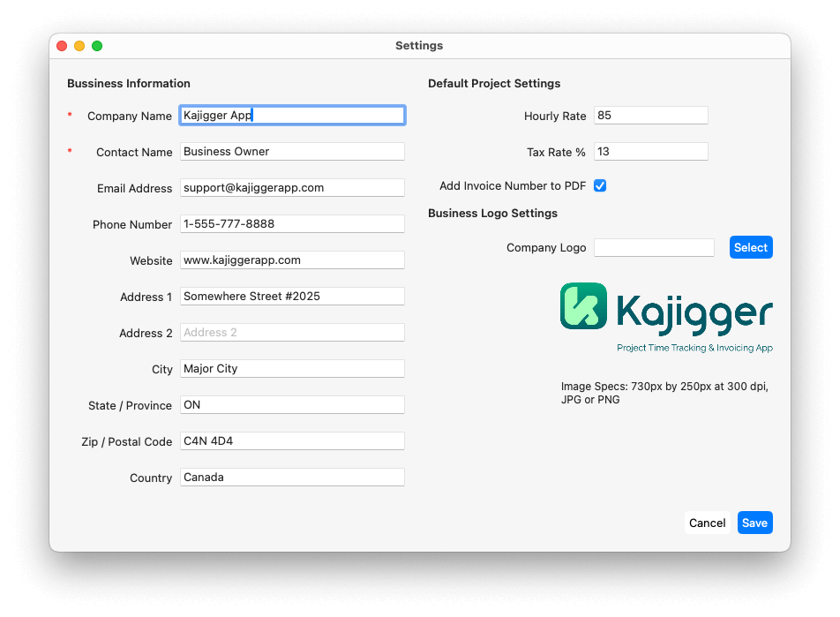
Task: Click the empty Address 2 field
Action: click(292, 333)
